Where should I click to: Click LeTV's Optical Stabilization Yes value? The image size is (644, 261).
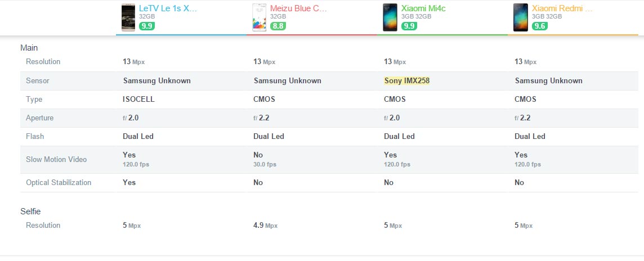(129, 183)
